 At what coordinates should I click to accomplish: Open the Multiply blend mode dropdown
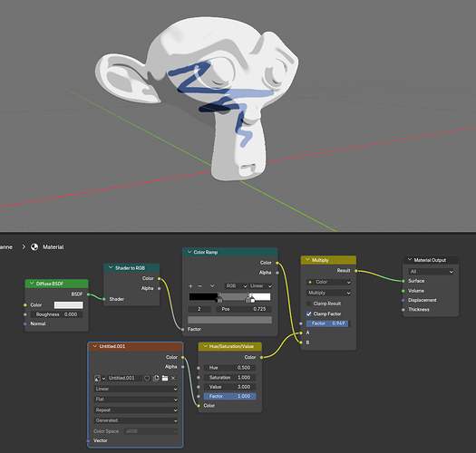point(328,293)
